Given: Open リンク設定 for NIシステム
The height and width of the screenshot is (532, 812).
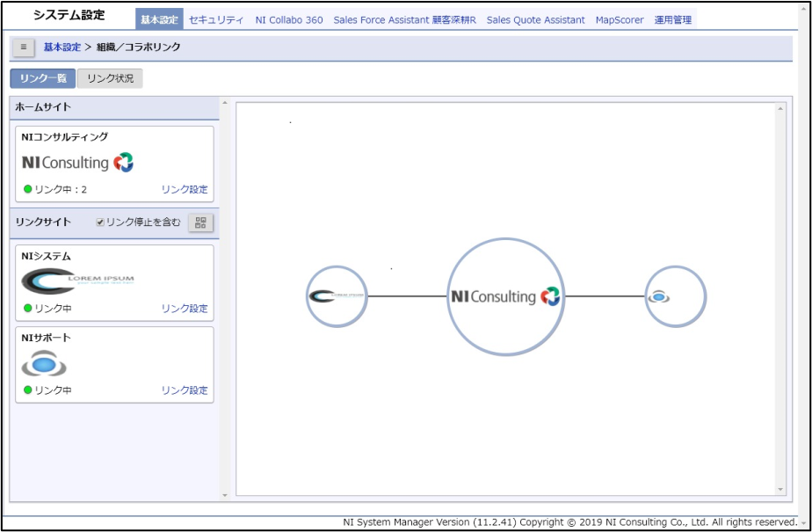Looking at the screenshot, I should click(x=185, y=309).
